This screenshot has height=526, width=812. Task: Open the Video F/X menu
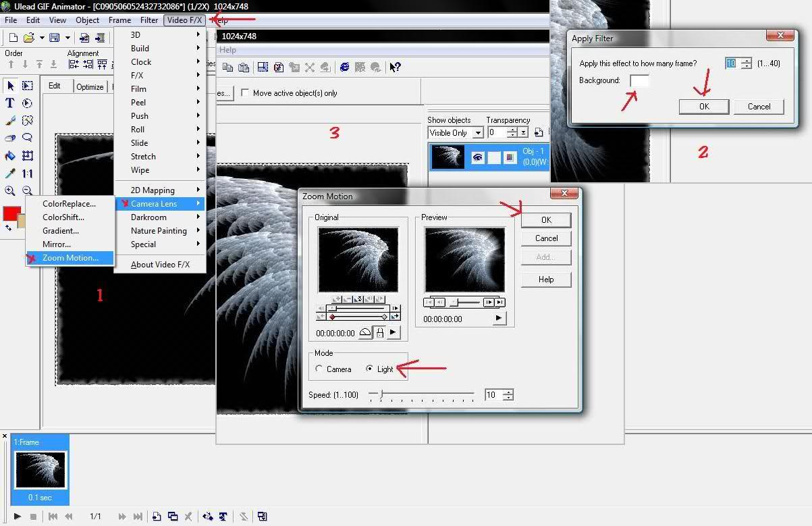(184, 20)
